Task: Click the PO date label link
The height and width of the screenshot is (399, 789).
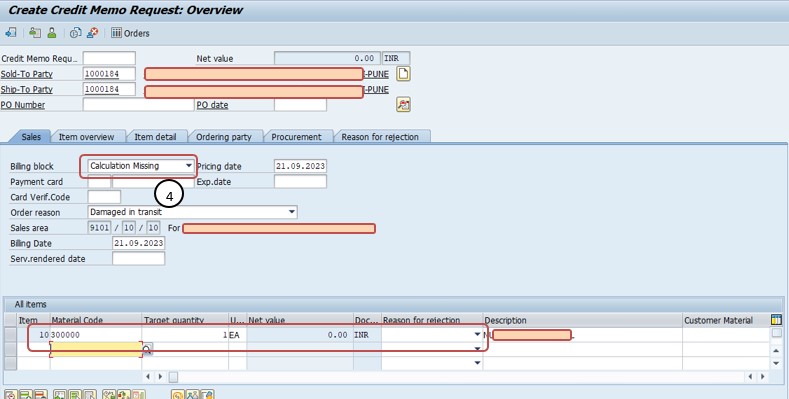Action: click(x=212, y=105)
